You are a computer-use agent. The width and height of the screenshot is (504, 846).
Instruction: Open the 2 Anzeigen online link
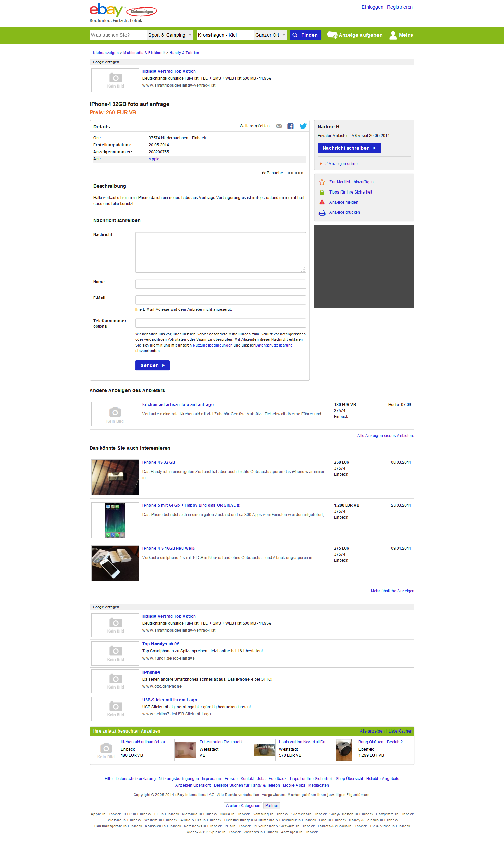341,164
